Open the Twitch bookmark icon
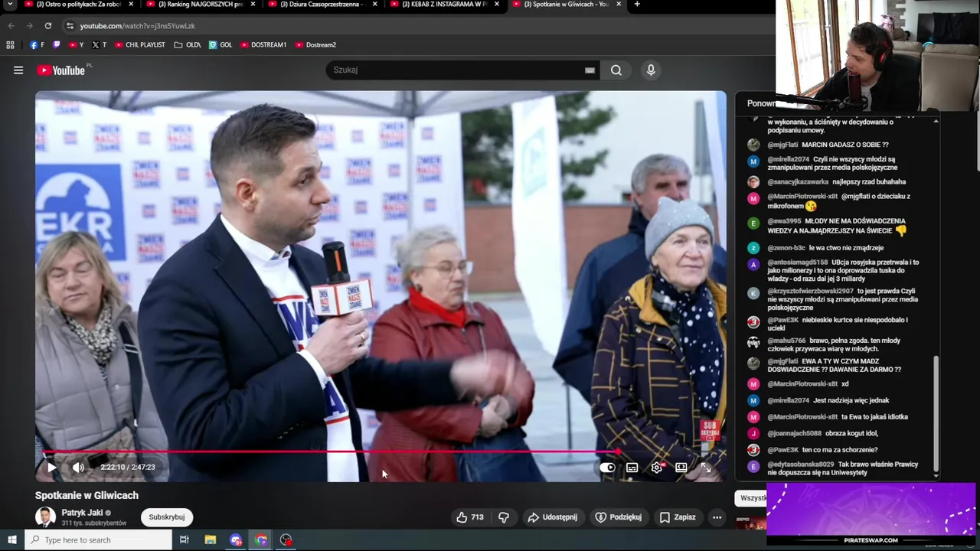This screenshot has height=551, width=980. click(56, 45)
